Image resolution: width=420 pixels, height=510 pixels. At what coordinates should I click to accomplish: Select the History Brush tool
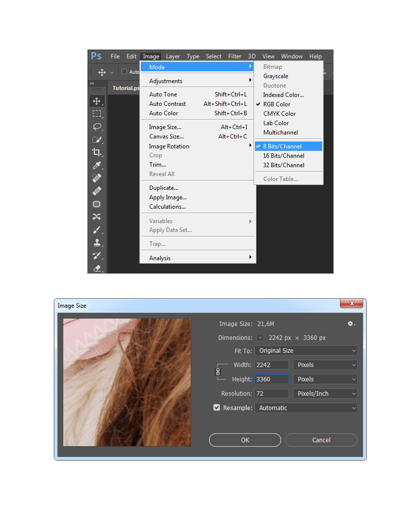[97, 255]
